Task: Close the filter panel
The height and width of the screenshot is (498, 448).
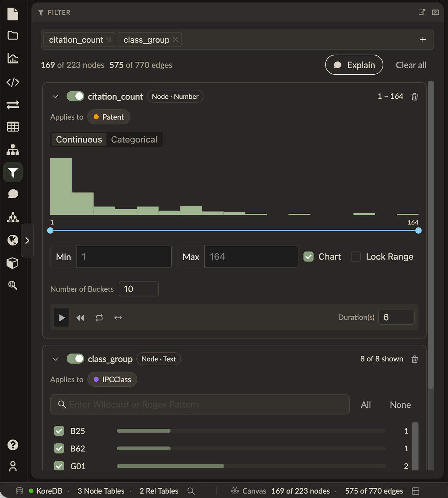Action: point(435,12)
